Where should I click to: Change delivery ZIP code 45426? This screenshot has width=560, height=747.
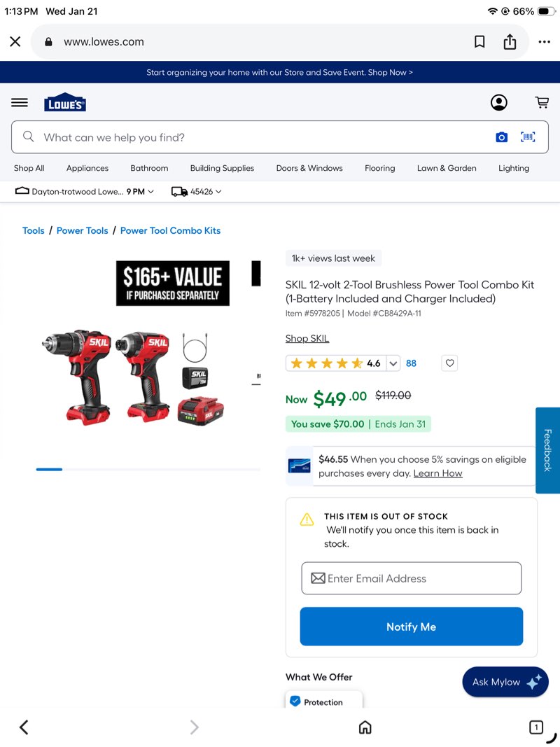tap(196, 192)
